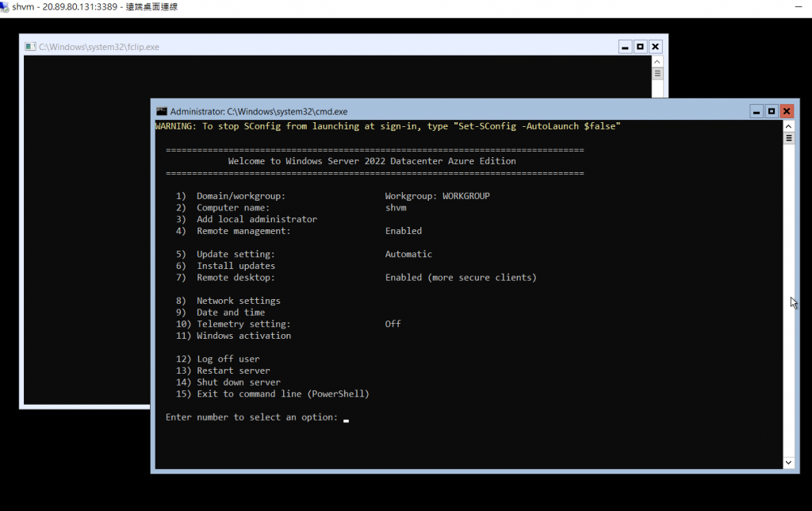812x511 pixels.
Task: Click the cmd.exe window system icon
Action: [x=162, y=111]
